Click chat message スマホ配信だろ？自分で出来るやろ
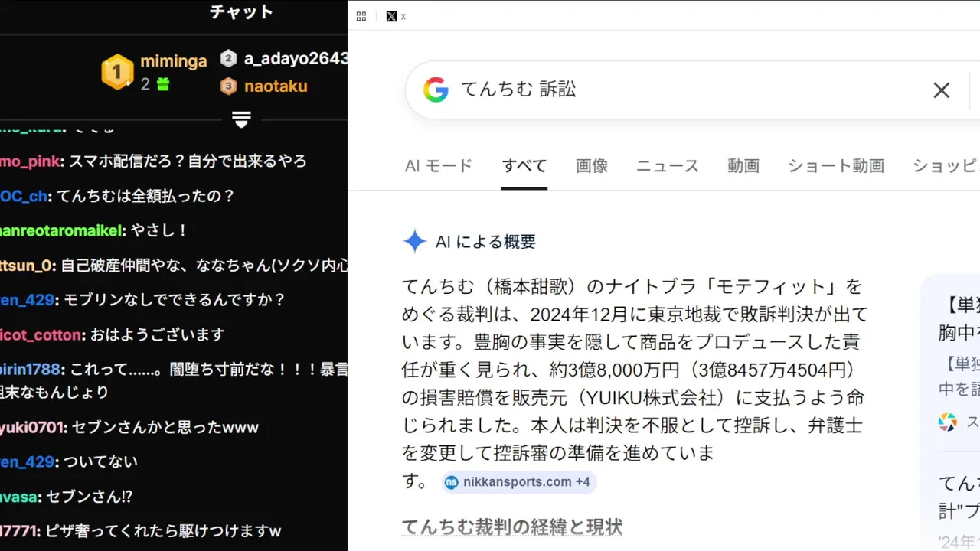The image size is (980, 551). click(188, 161)
